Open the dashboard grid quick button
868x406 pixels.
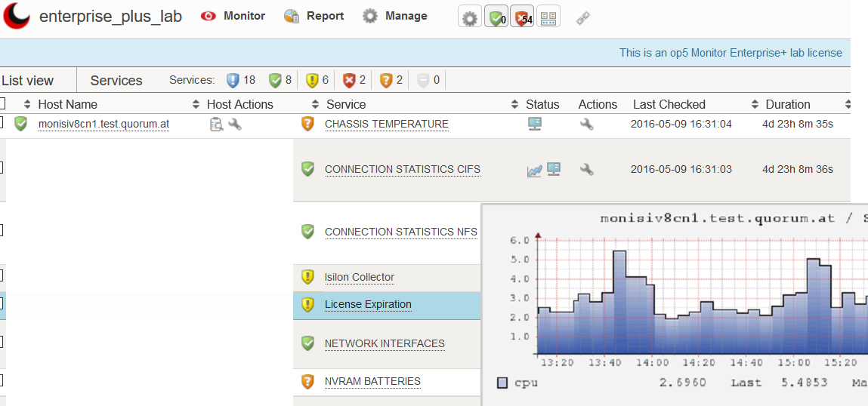pyautogui.click(x=548, y=17)
